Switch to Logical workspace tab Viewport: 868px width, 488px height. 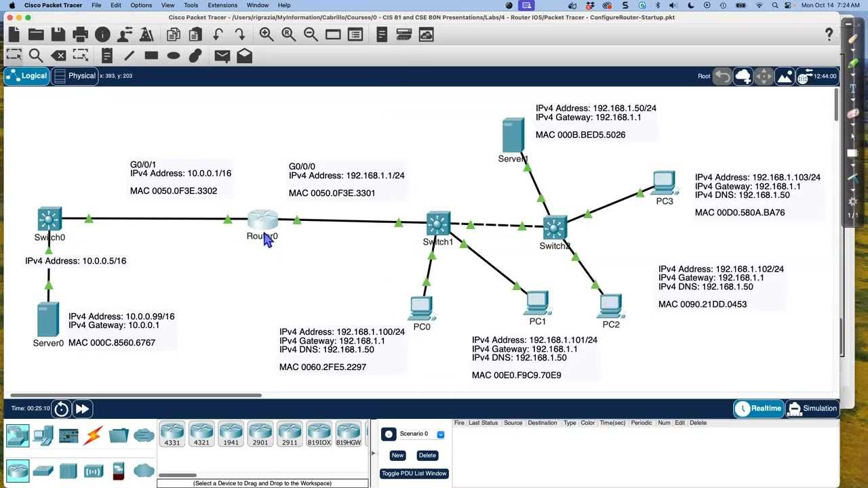(26, 76)
